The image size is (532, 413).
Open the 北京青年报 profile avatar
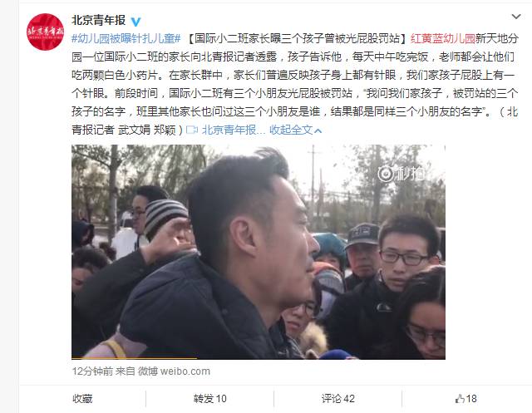click(x=45, y=32)
